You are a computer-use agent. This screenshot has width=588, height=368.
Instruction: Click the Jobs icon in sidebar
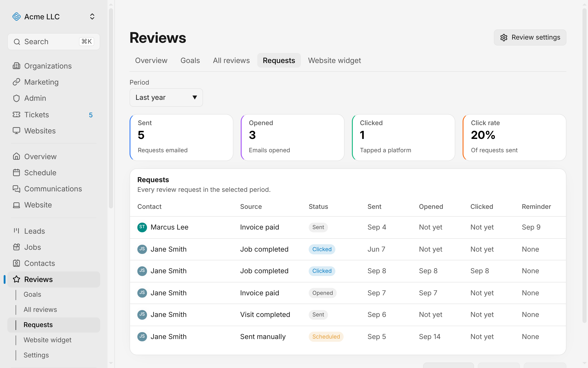click(x=16, y=247)
